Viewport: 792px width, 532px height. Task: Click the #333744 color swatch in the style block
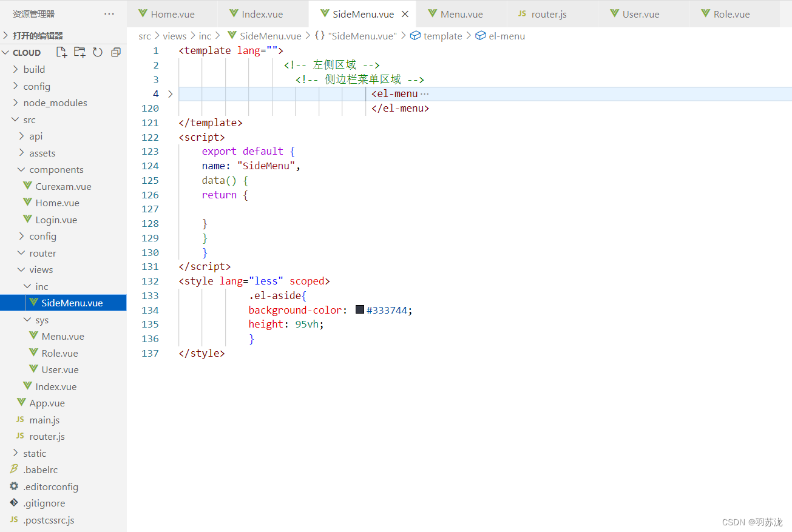tap(360, 309)
